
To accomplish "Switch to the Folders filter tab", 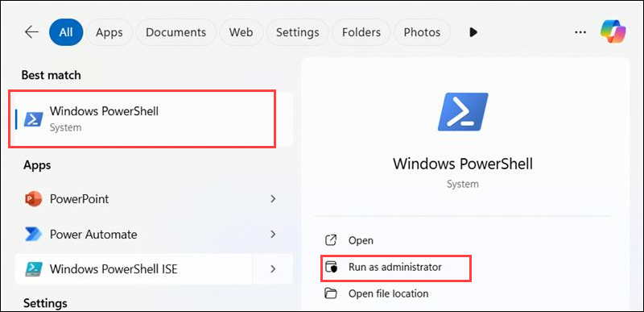I will pyautogui.click(x=361, y=32).
